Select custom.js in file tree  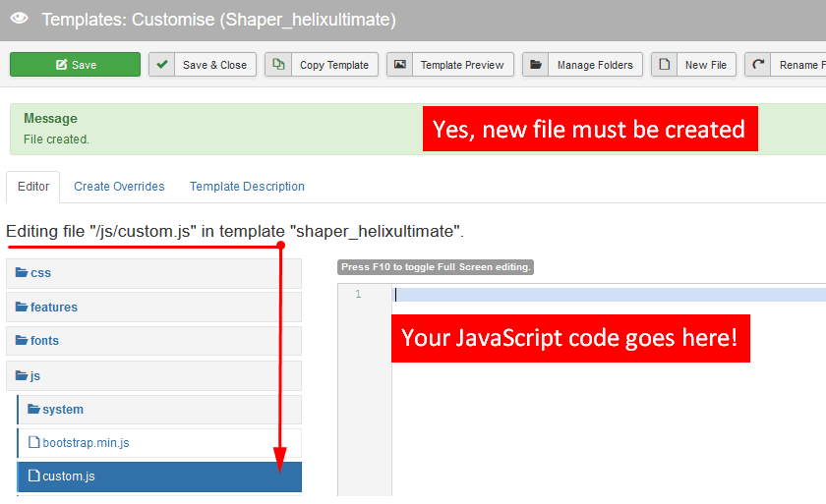159,476
